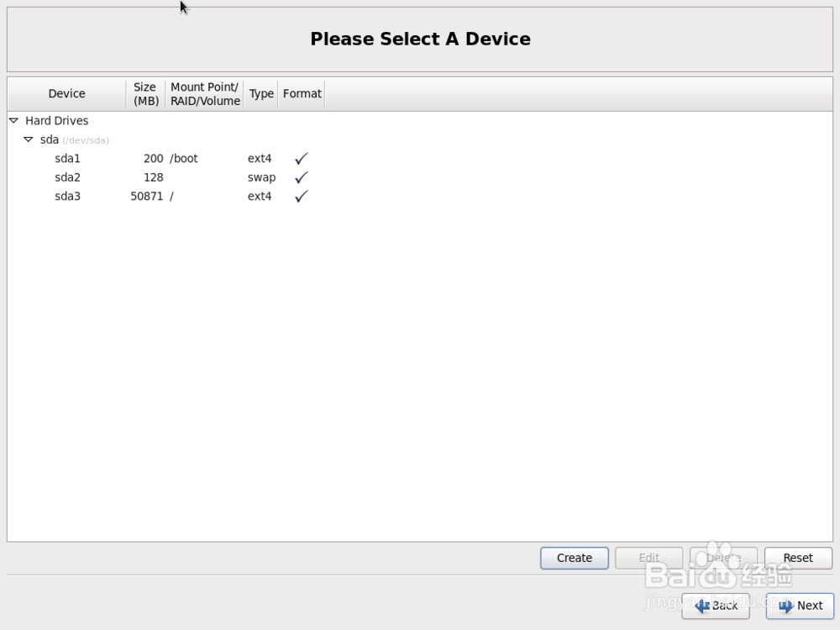Image resolution: width=840 pixels, height=630 pixels.
Task: Click the 50871 size value
Action: click(x=147, y=196)
